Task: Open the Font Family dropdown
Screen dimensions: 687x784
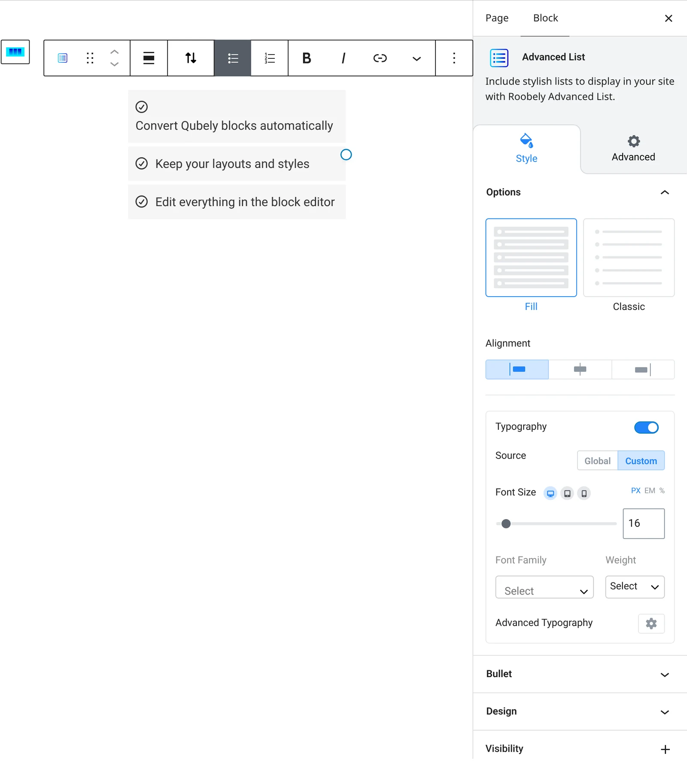Action: tap(544, 587)
